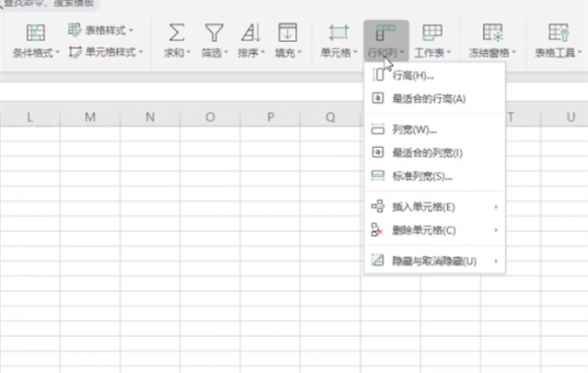
Task: Choose 删除单元格(C) menu entry
Action: click(x=434, y=230)
